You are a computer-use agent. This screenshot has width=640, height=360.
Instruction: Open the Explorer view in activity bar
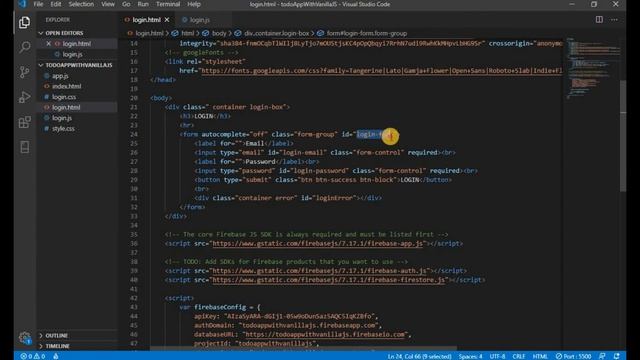24,22
